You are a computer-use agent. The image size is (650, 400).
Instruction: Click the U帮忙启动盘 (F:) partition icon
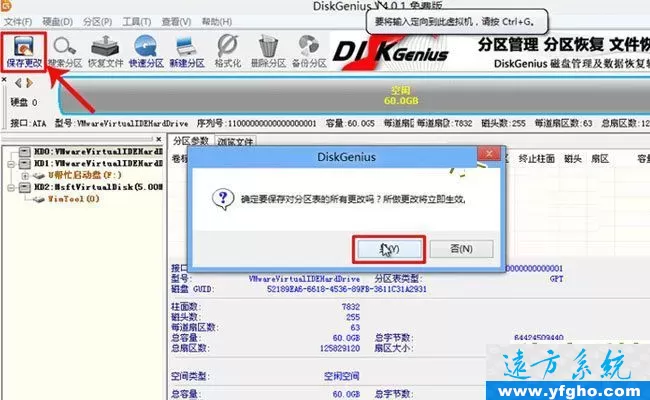click(39, 175)
